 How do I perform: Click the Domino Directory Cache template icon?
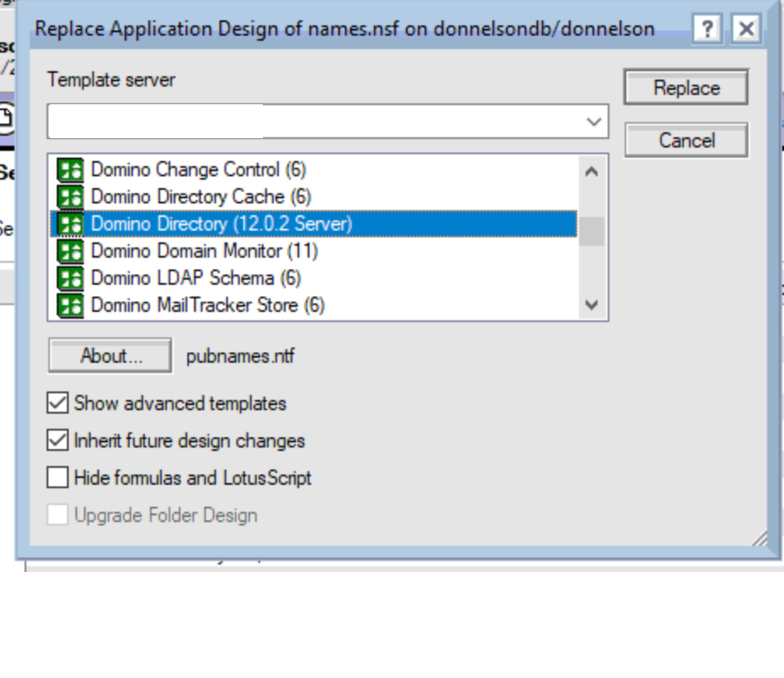(x=70, y=197)
